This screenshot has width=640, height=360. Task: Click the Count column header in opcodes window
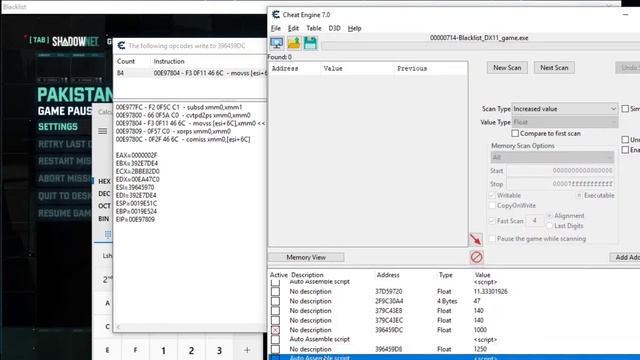126,61
